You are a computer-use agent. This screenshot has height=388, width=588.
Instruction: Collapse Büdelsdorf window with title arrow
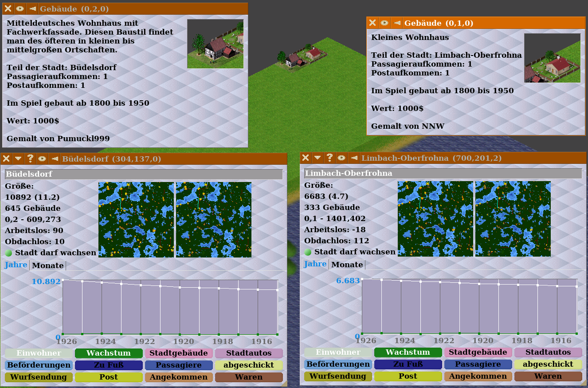coord(18,158)
